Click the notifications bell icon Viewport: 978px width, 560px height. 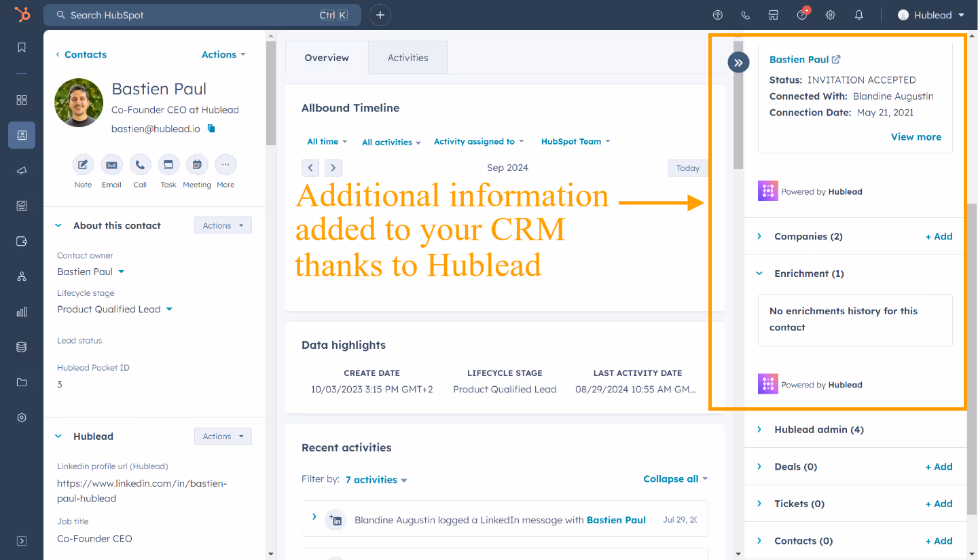858,14
